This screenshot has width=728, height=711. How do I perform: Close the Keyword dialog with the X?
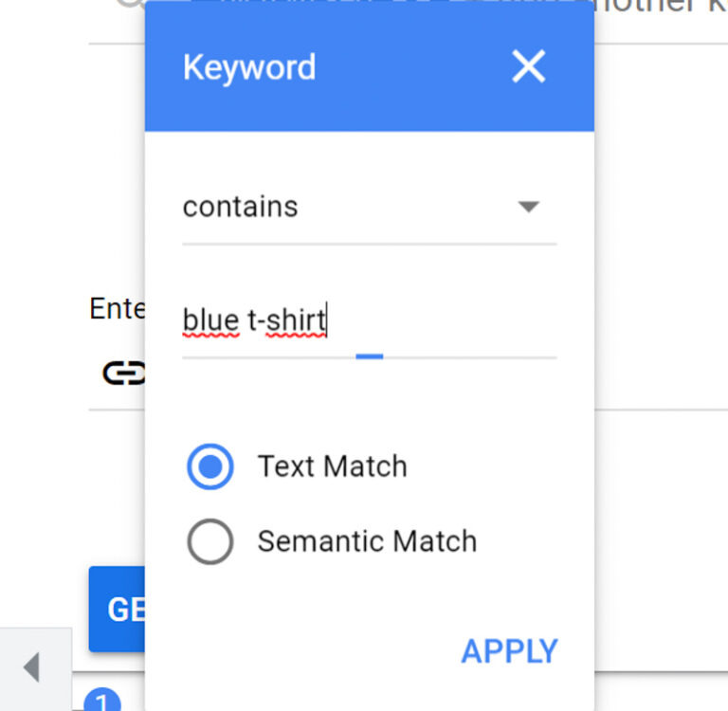pyautogui.click(x=528, y=67)
